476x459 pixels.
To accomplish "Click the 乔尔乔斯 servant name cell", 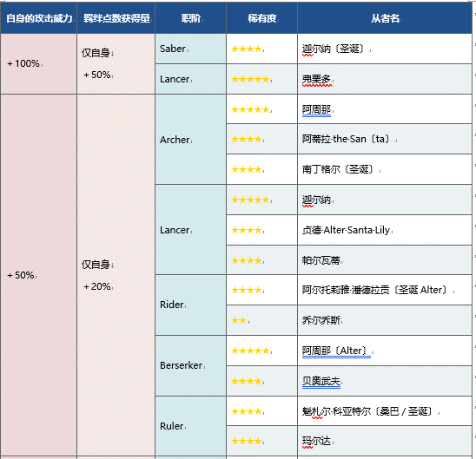I will pos(385,320).
